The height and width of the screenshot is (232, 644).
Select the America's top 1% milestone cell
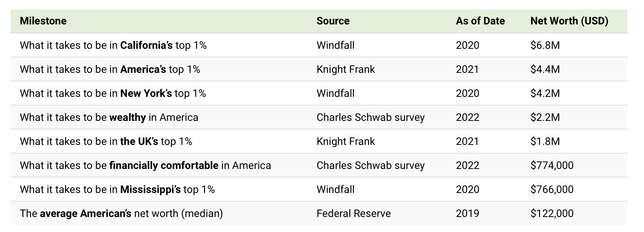click(x=110, y=69)
